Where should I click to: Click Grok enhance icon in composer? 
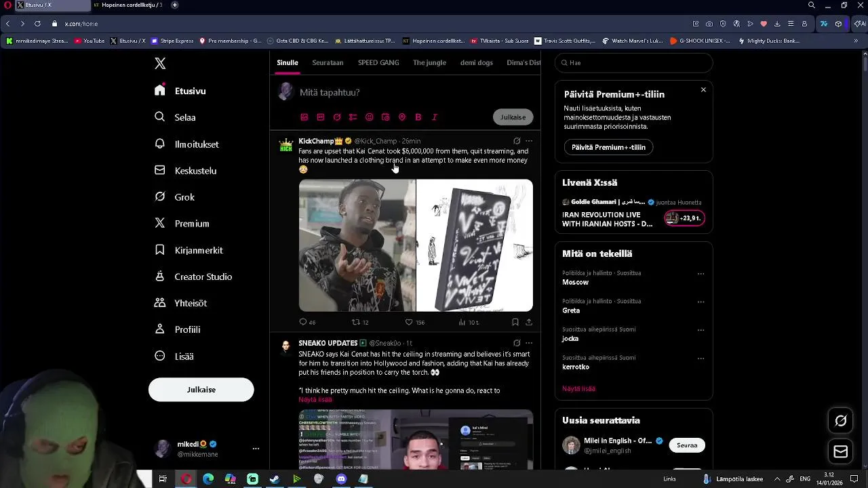337,117
